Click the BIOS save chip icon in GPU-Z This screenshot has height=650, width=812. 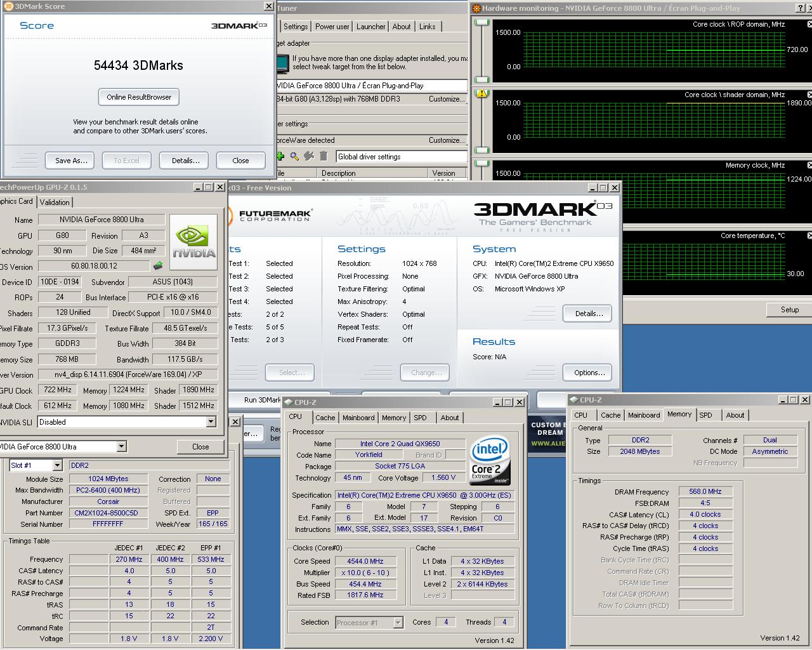point(158,266)
